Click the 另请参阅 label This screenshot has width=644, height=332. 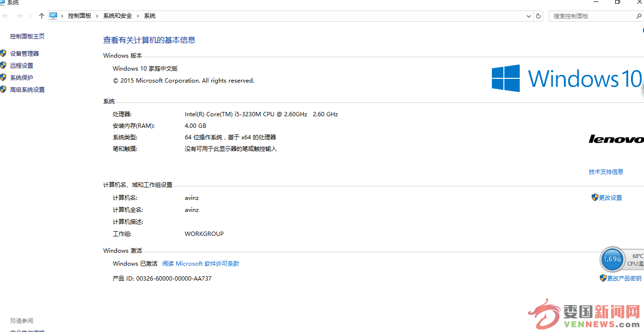point(22,320)
